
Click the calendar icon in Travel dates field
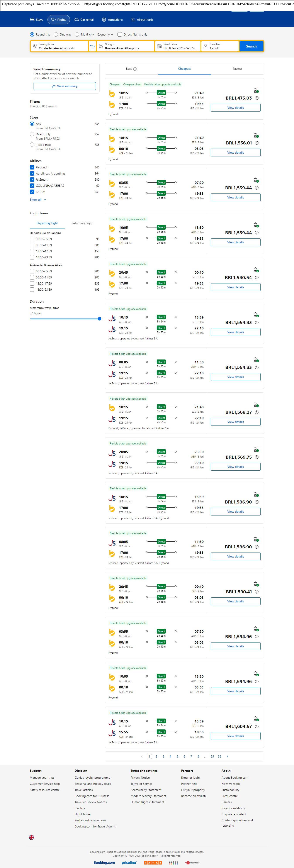159,46
